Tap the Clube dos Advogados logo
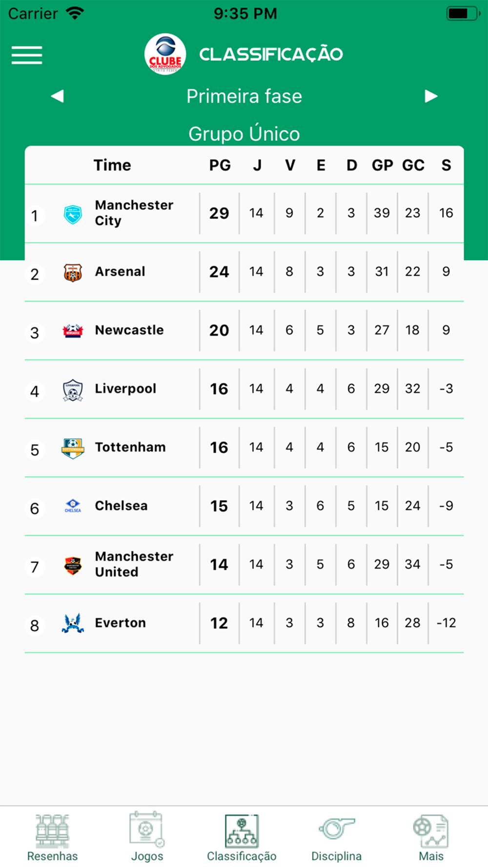488x868 pixels. 165,54
